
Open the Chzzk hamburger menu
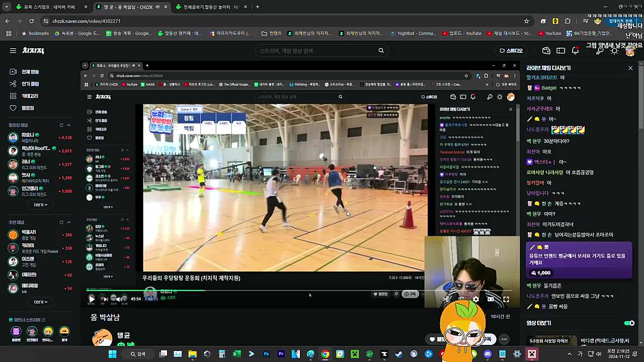click(x=13, y=51)
